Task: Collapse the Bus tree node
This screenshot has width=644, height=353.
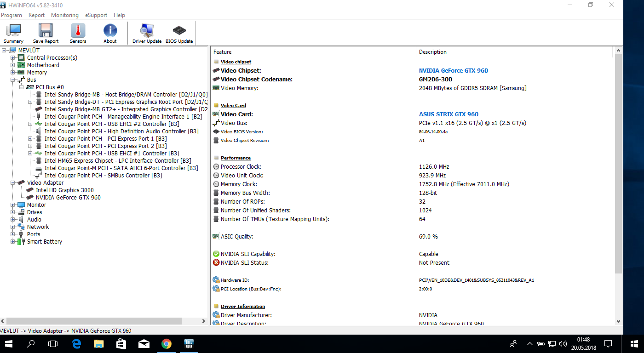Action: click(13, 80)
